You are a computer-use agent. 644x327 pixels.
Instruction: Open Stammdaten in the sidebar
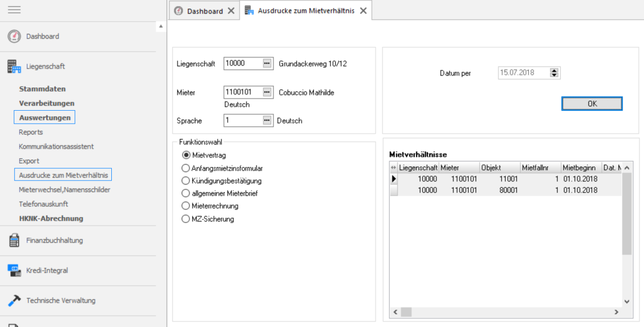click(42, 89)
